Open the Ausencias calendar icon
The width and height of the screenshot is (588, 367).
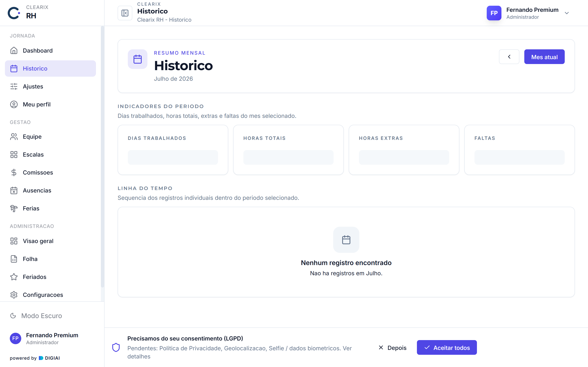pos(14,190)
